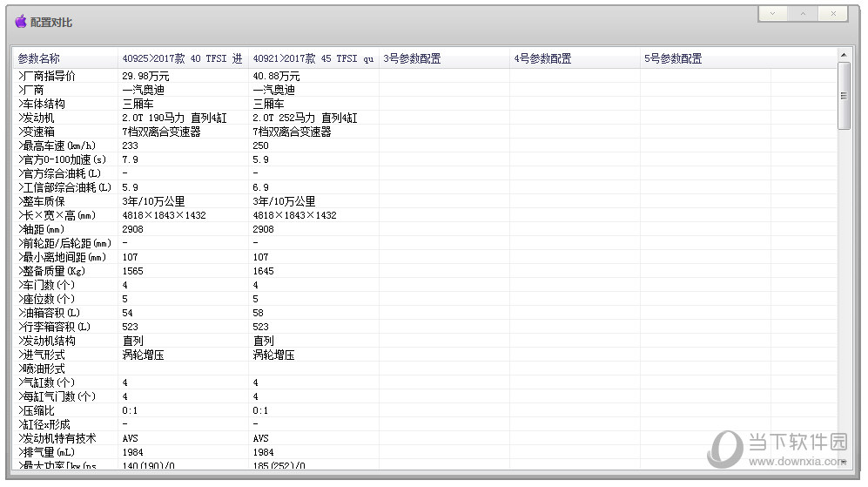Select the 轴距(mm) row label

pos(41,229)
